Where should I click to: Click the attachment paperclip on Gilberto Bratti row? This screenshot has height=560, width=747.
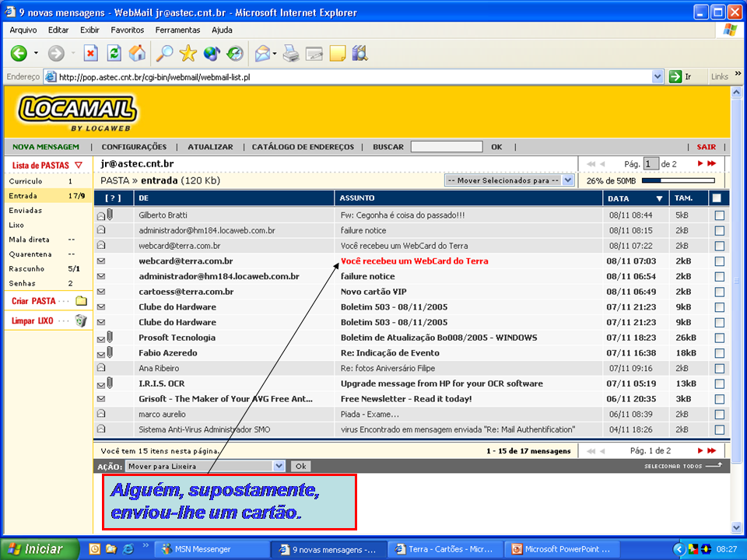pyautogui.click(x=110, y=215)
